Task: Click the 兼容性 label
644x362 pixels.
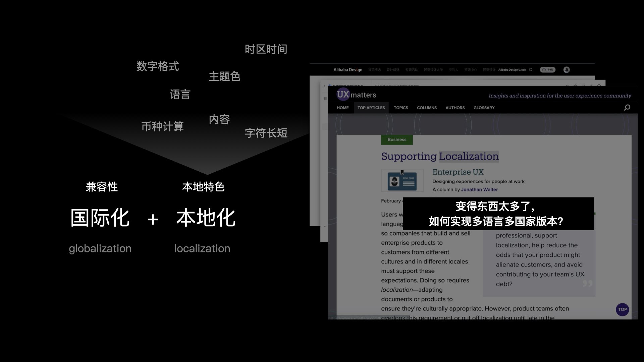Action: point(102,187)
